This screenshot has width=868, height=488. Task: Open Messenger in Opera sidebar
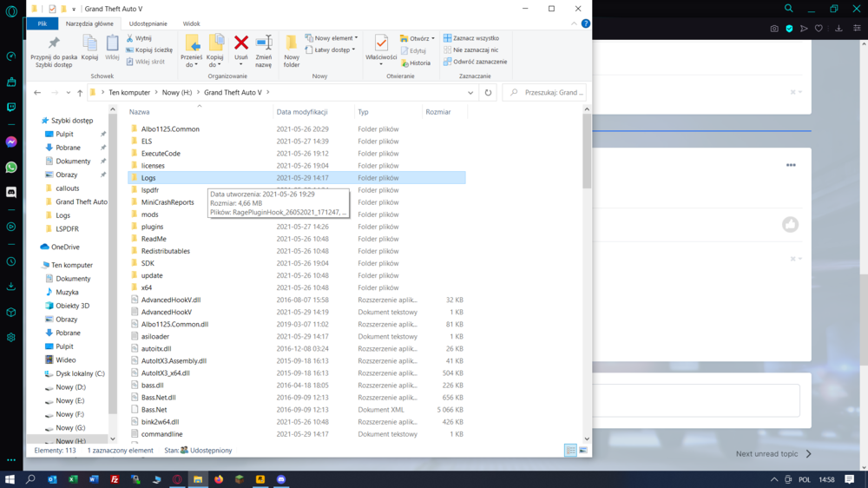[x=11, y=142]
